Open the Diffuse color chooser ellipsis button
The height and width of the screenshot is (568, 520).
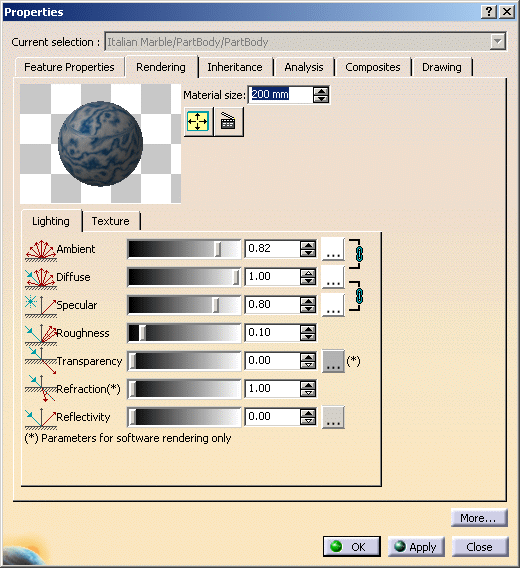[333, 277]
